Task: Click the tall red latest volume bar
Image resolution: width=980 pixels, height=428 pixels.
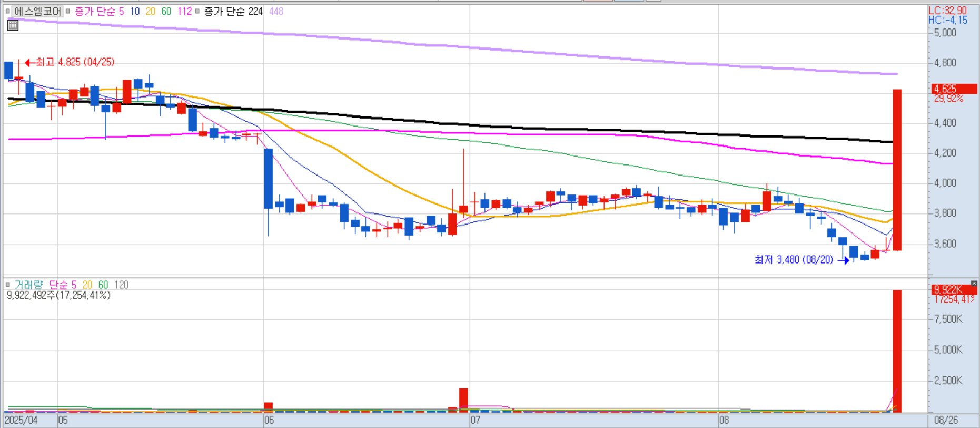Action: [897, 351]
